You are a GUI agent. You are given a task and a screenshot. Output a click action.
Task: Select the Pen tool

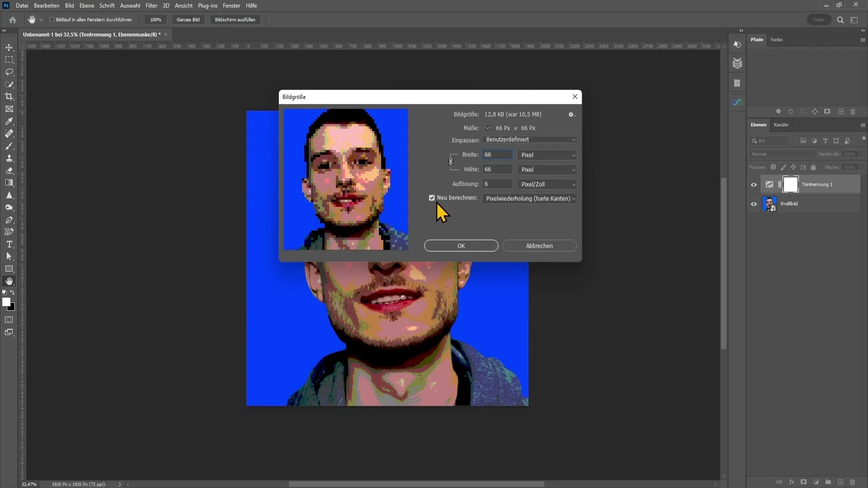(9, 220)
